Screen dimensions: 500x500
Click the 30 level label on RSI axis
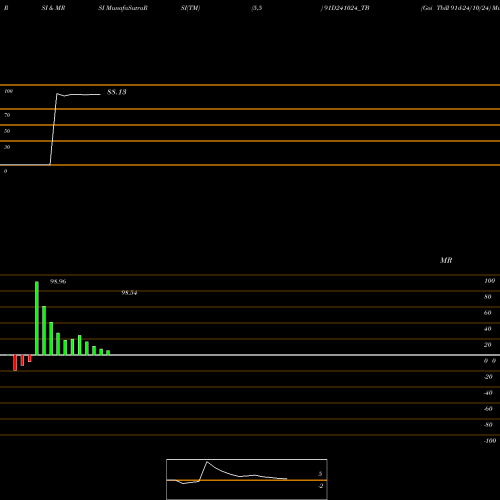(x=7, y=147)
